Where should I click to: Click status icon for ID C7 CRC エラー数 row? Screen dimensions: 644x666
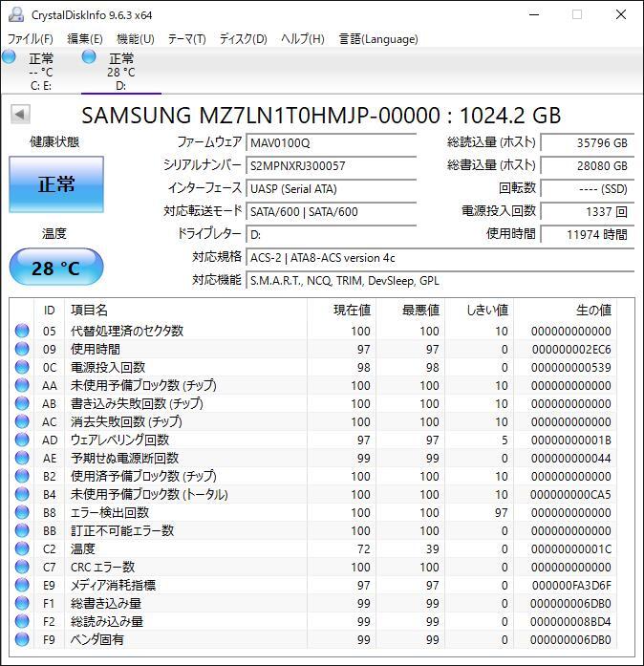22,567
